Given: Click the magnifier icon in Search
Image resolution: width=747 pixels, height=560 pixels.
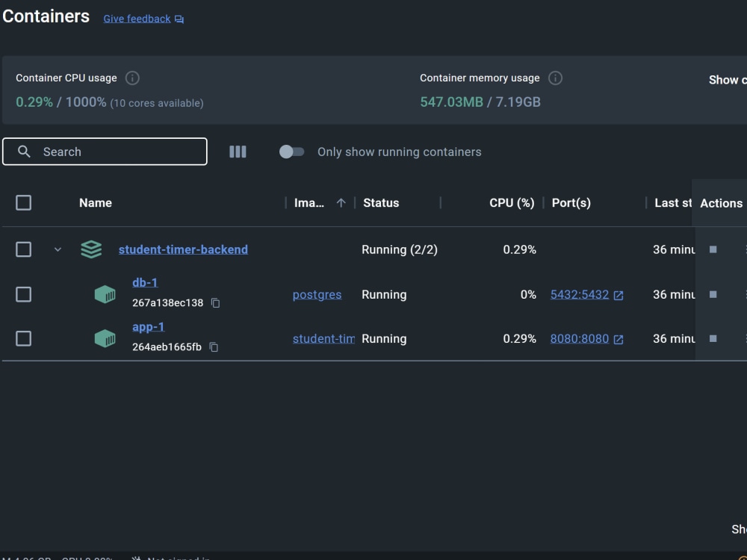Looking at the screenshot, I should [x=24, y=152].
